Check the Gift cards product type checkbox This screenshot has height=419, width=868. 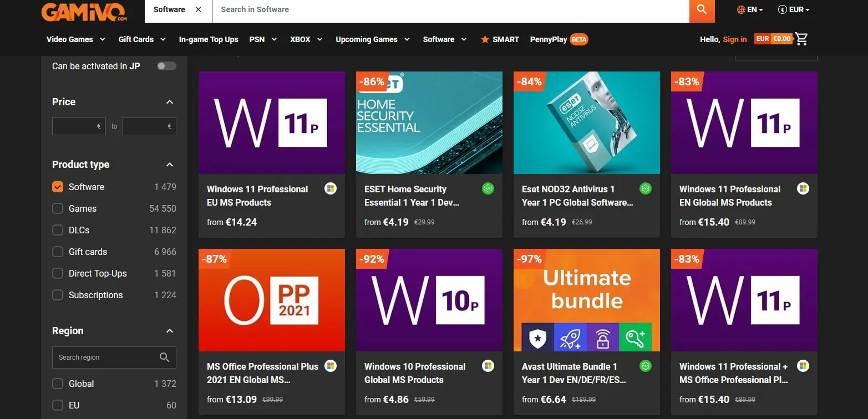(58, 252)
